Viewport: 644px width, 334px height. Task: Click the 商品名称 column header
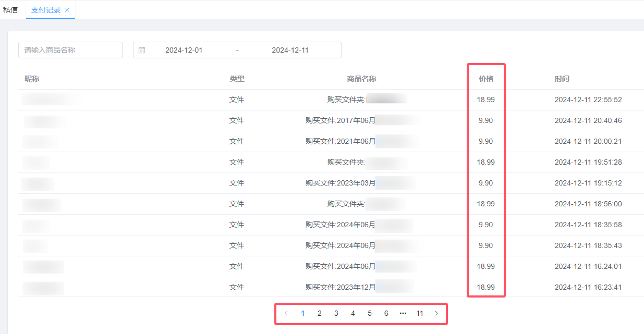[x=361, y=79]
